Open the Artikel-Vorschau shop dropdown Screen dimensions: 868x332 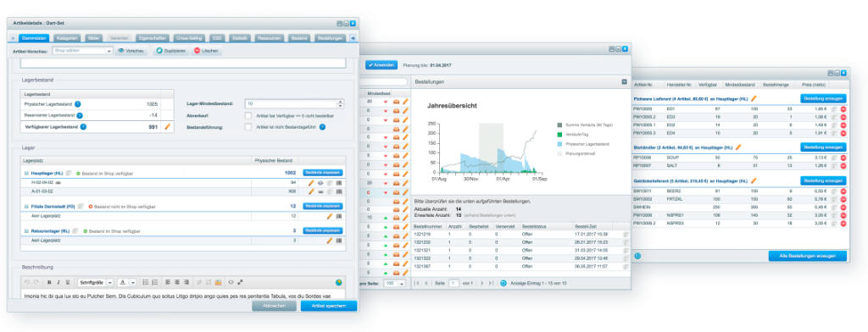click(x=82, y=50)
